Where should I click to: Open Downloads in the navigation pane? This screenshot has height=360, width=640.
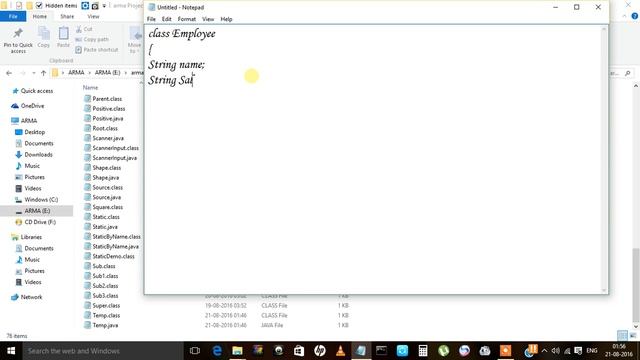[38, 155]
